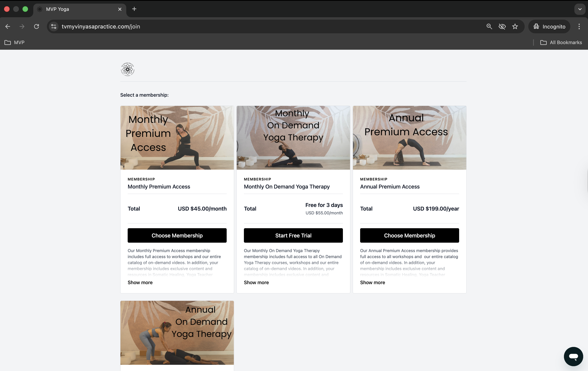Viewport: 588px width, 371px height.
Task: Open Chrome's three-dot menu
Action: pos(579,26)
